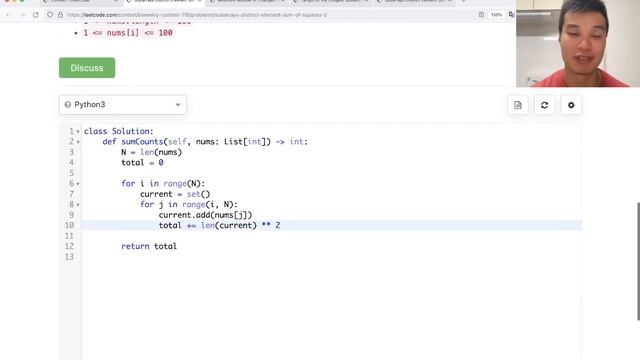Click on 'total = 0' code line
The height and width of the screenshot is (360, 640).
pyautogui.click(x=142, y=162)
